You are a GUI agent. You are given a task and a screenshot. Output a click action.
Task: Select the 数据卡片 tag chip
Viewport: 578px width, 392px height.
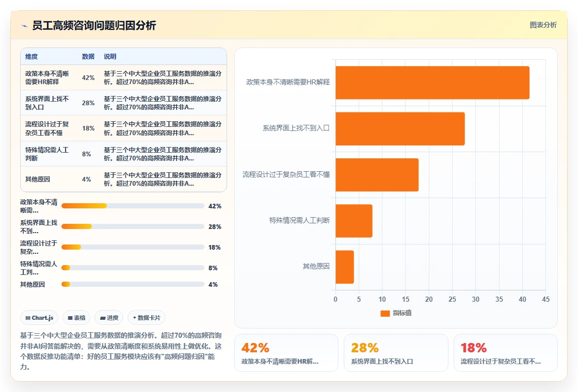click(147, 318)
